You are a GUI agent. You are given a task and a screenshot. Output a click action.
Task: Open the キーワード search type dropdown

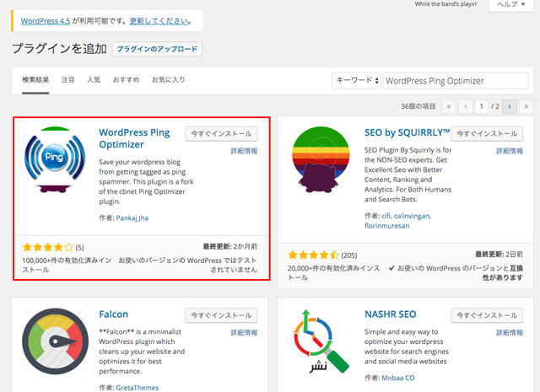pyautogui.click(x=356, y=81)
